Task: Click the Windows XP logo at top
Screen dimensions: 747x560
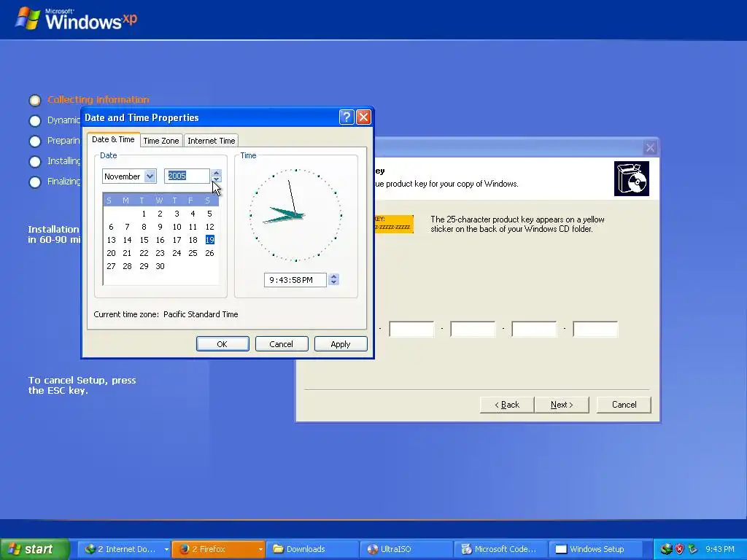Action: tap(76, 19)
